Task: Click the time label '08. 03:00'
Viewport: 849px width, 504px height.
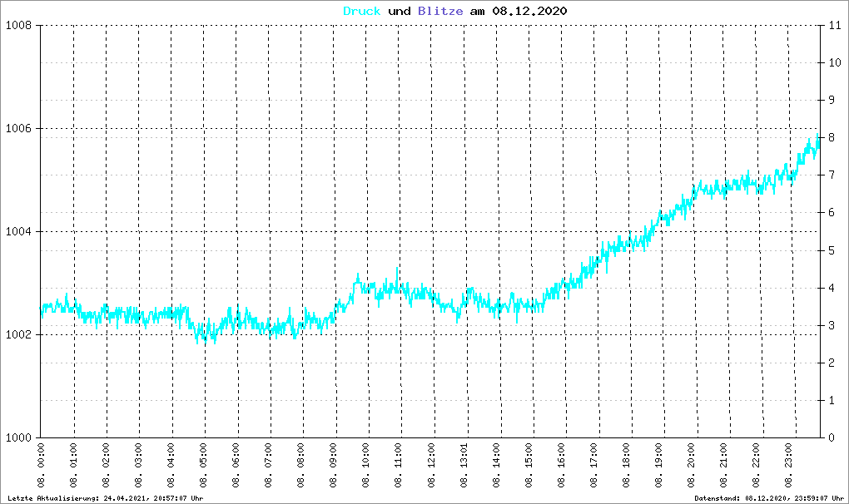Action: 138,465
